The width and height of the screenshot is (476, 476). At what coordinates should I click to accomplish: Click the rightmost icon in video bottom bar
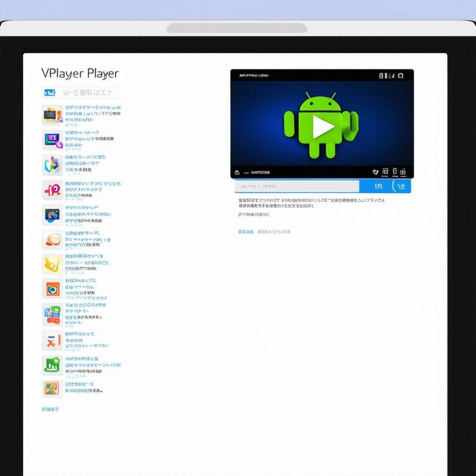pos(403,172)
